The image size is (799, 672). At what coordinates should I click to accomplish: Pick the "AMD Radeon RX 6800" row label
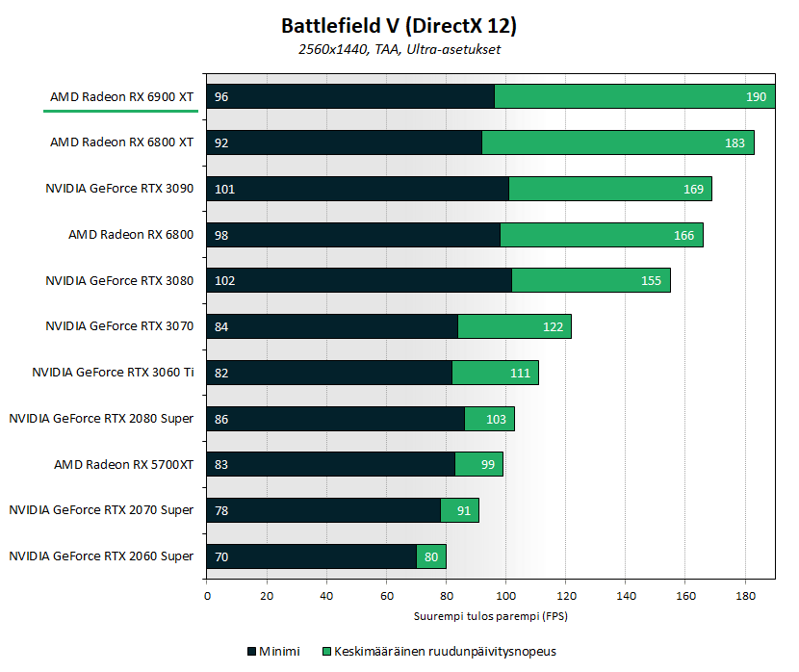131,234
